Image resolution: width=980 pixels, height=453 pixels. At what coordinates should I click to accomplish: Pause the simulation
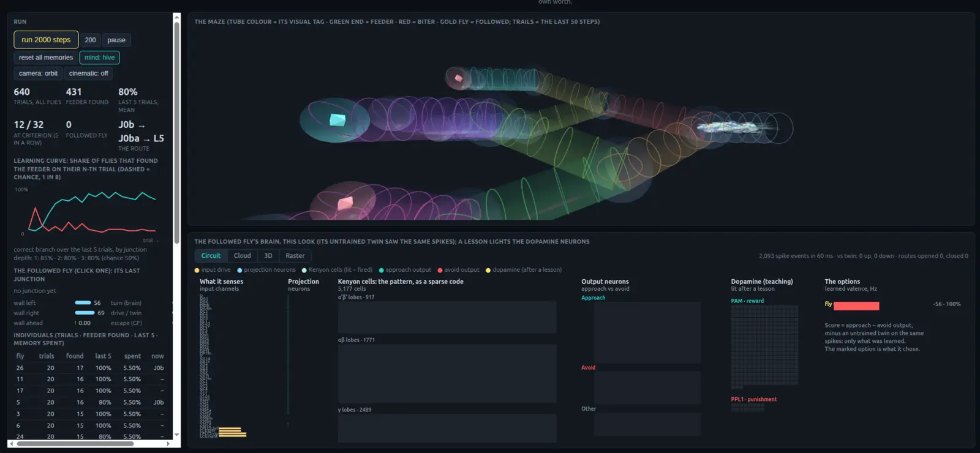(x=116, y=40)
